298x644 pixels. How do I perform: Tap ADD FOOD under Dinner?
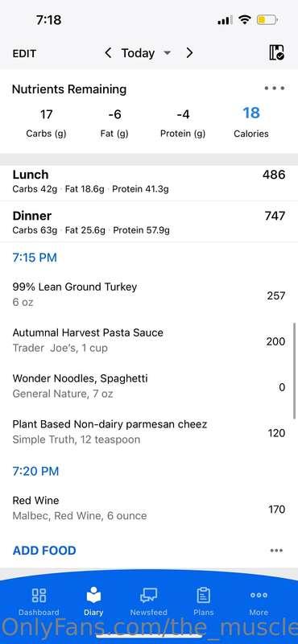44,551
